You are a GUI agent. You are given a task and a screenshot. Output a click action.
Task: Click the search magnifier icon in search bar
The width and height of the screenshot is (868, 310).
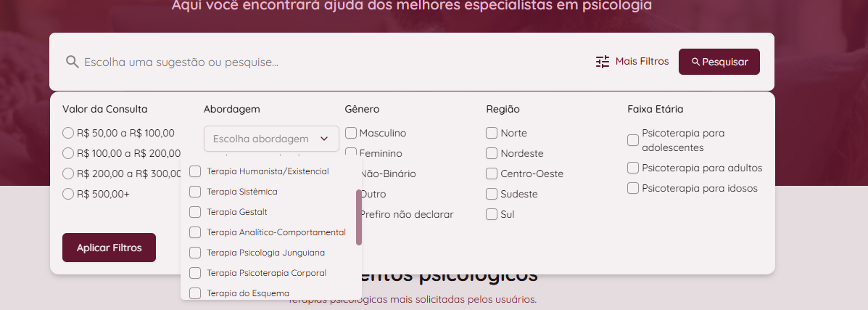pos(72,62)
